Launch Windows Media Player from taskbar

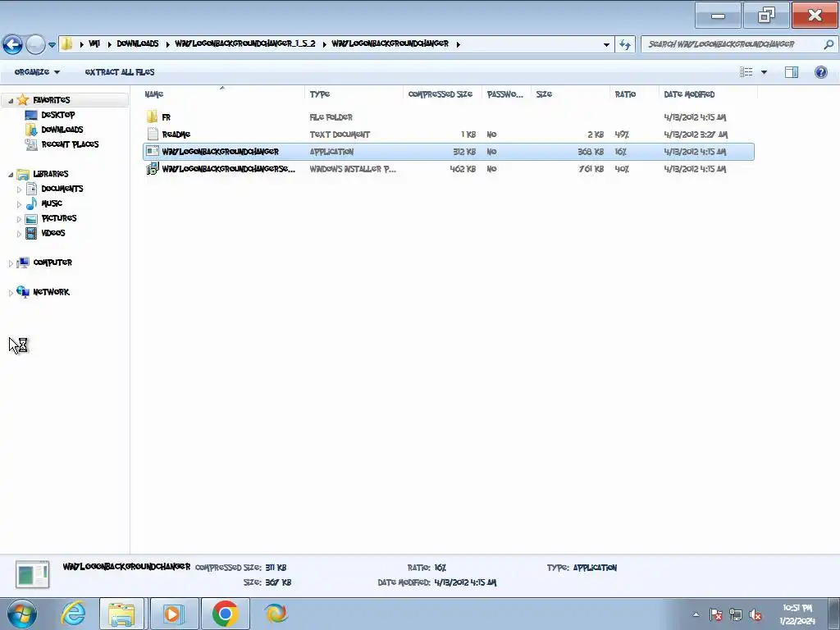pyautogui.click(x=174, y=614)
